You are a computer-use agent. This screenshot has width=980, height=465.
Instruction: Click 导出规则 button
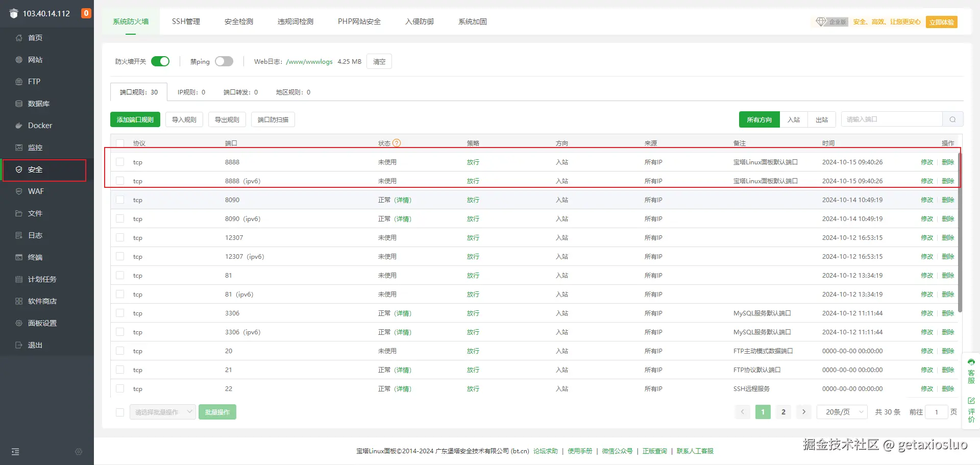[227, 119]
